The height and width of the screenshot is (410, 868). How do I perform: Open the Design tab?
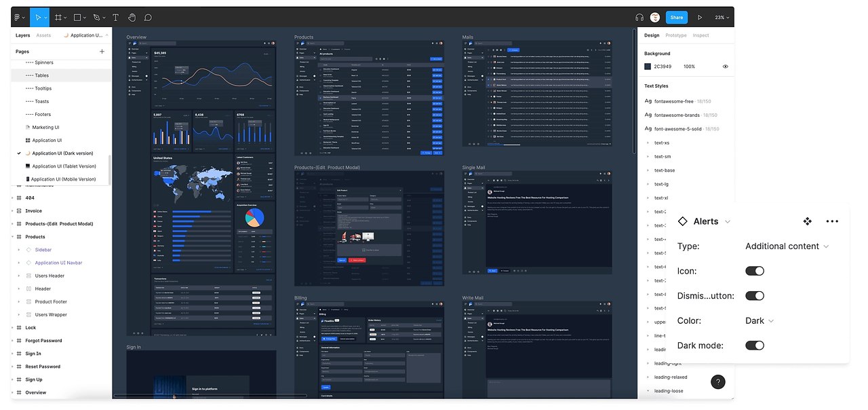point(652,35)
